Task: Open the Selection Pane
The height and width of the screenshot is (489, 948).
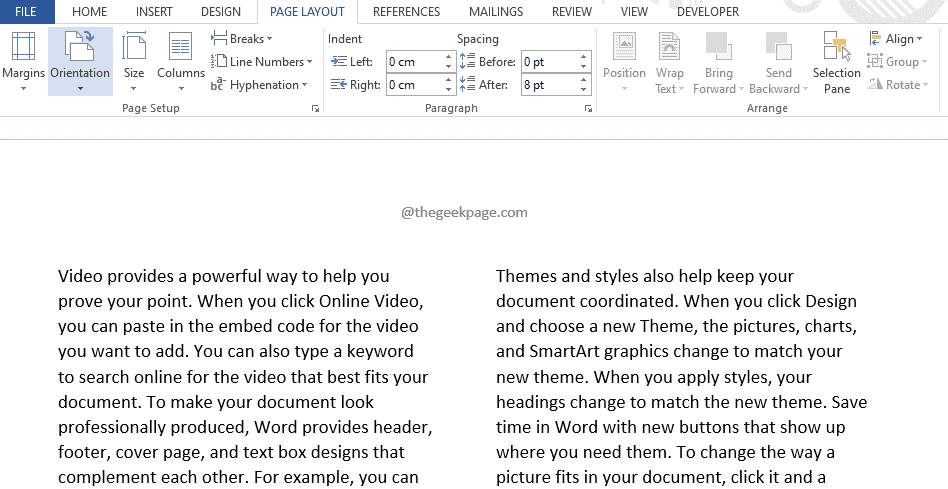Action: [836, 62]
